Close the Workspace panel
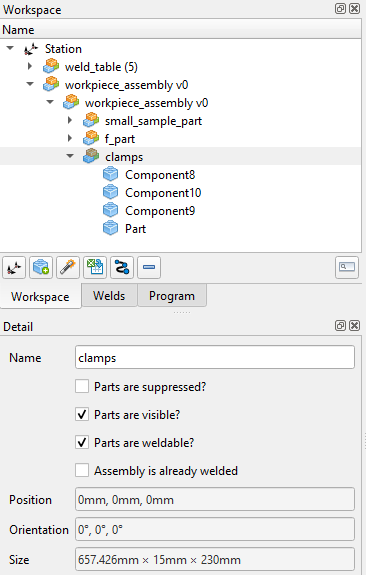 coord(354,8)
